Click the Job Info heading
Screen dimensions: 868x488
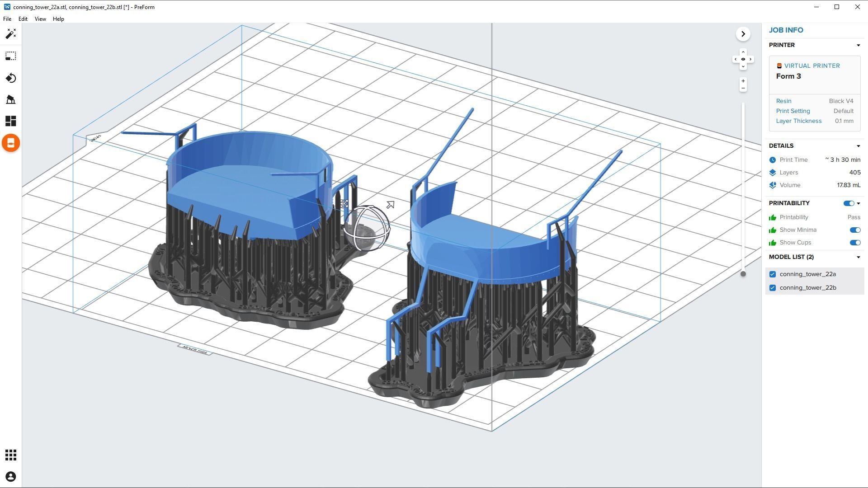[786, 30]
